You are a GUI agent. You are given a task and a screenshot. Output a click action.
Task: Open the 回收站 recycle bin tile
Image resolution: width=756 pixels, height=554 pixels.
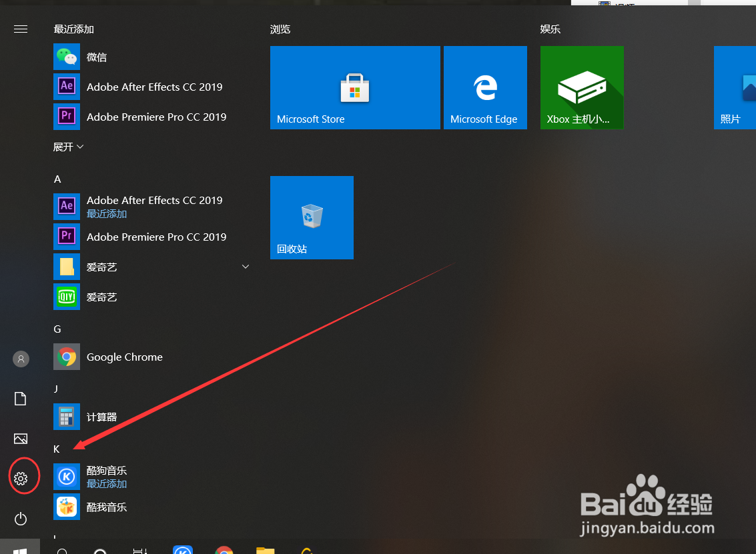tap(312, 218)
